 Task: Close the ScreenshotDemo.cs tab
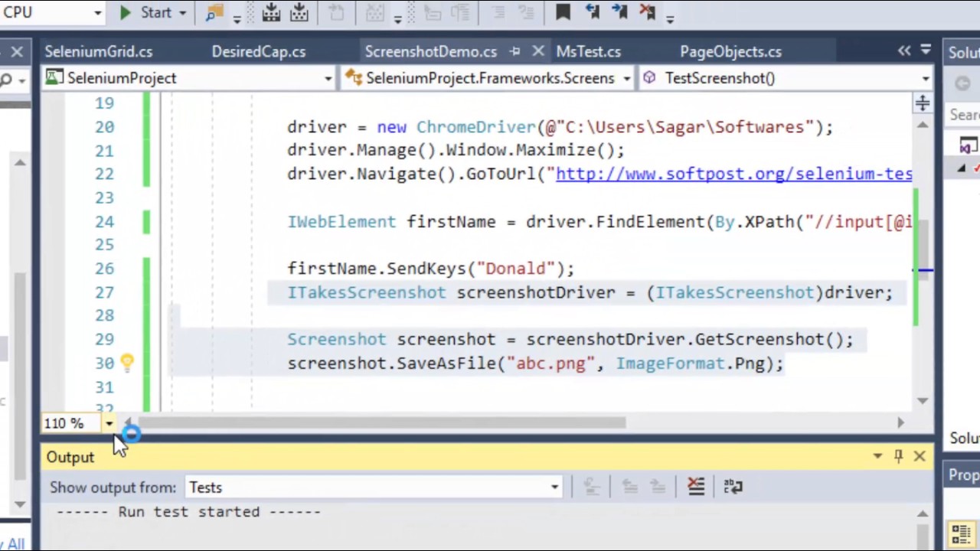point(538,51)
